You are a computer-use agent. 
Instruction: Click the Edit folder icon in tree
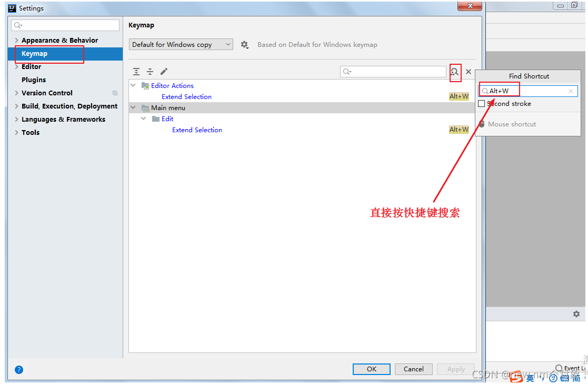tap(156, 119)
